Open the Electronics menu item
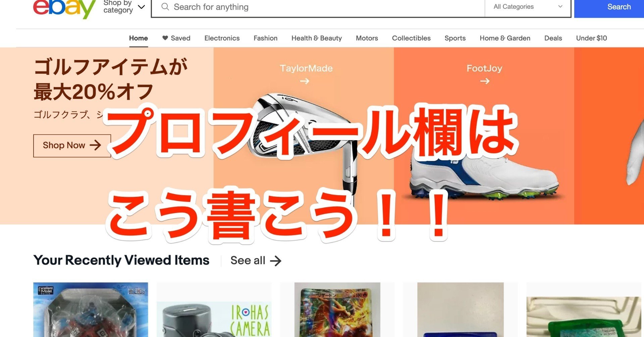Image resolution: width=644 pixels, height=337 pixels. [x=222, y=38]
